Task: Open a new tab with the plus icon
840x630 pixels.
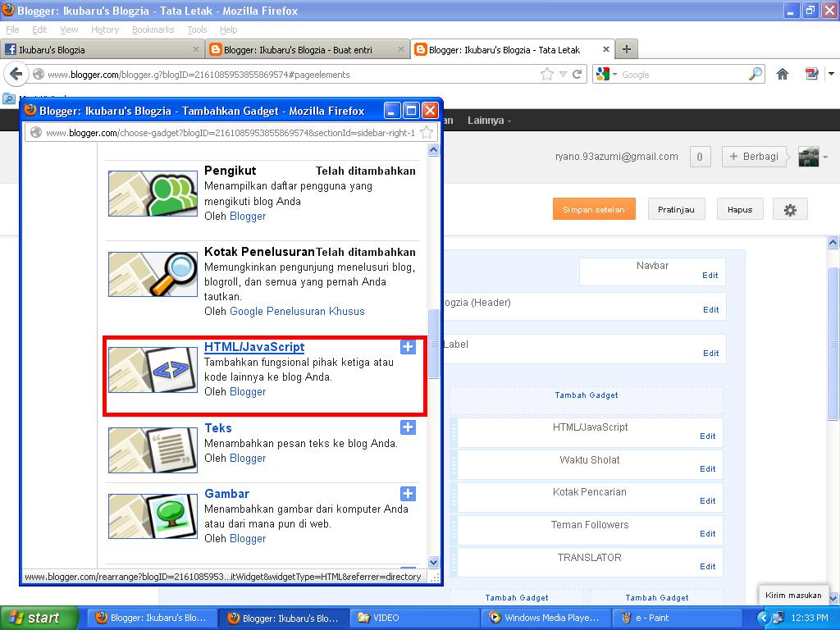Action: (626, 48)
